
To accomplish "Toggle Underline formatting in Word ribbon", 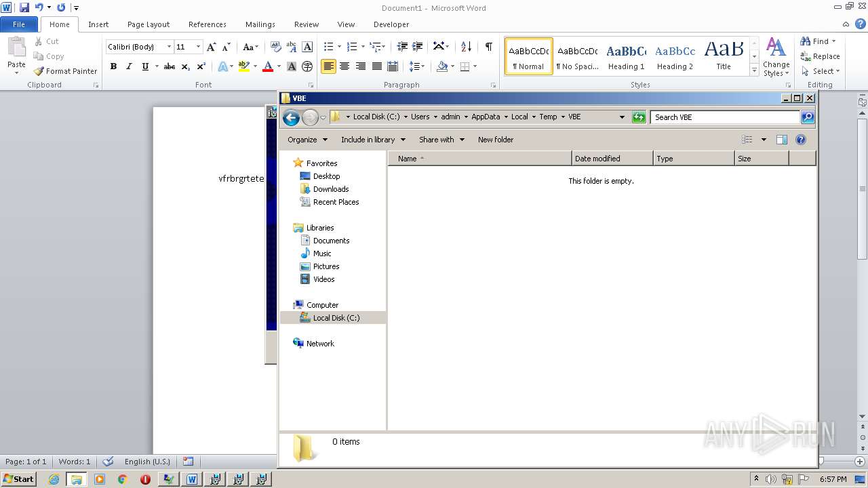I will point(145,66).
